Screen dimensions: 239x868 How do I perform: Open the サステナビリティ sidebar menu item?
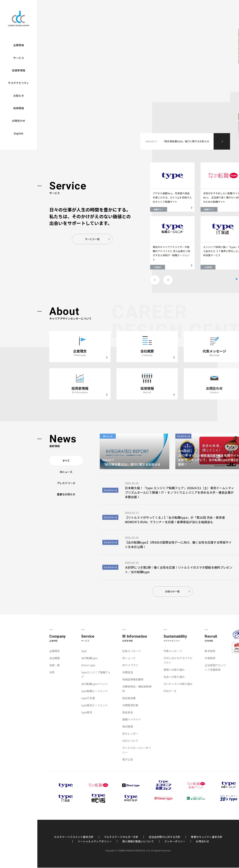pyautogui.click(x=18, y=83)
